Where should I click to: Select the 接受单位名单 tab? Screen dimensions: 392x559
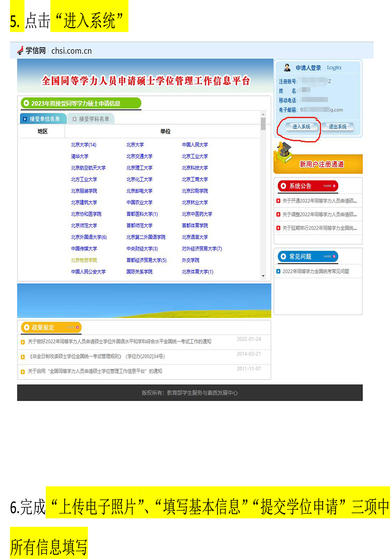42,119
